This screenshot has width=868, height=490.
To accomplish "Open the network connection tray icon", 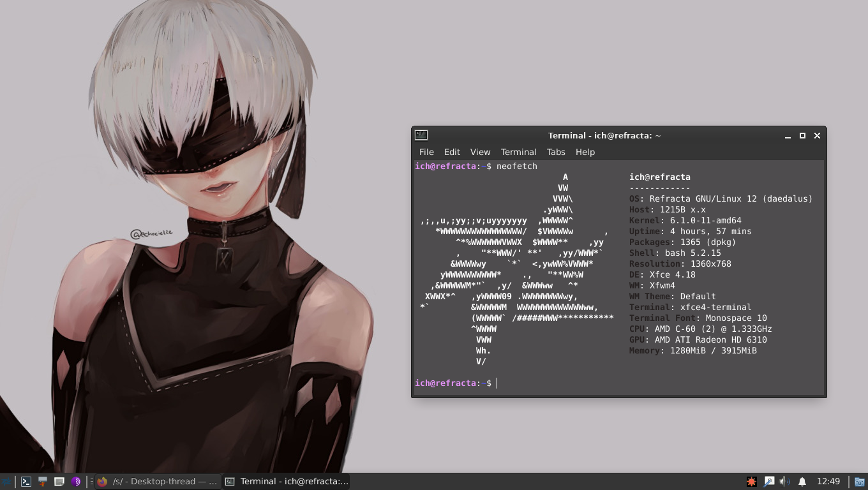I will click(768, 482).
